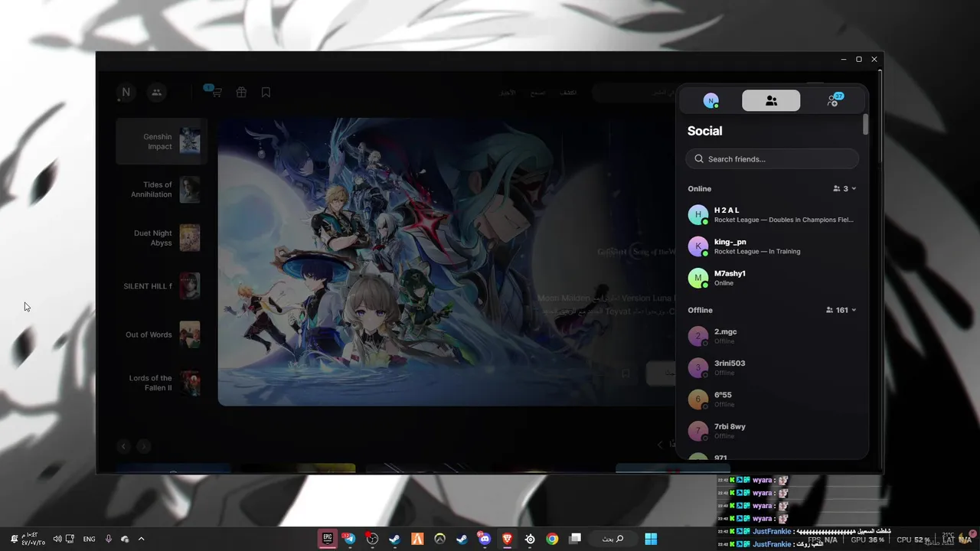Select Duet Night Abyss in featured list
980x551 pixels.
(162, 238)
